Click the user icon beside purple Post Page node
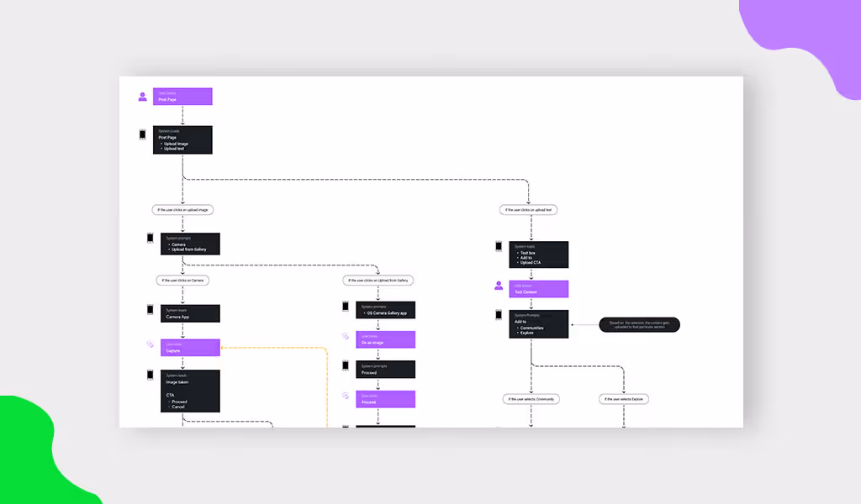Image resolution: width=861 pixels, height=504 pixels. [x=142, y=97]
